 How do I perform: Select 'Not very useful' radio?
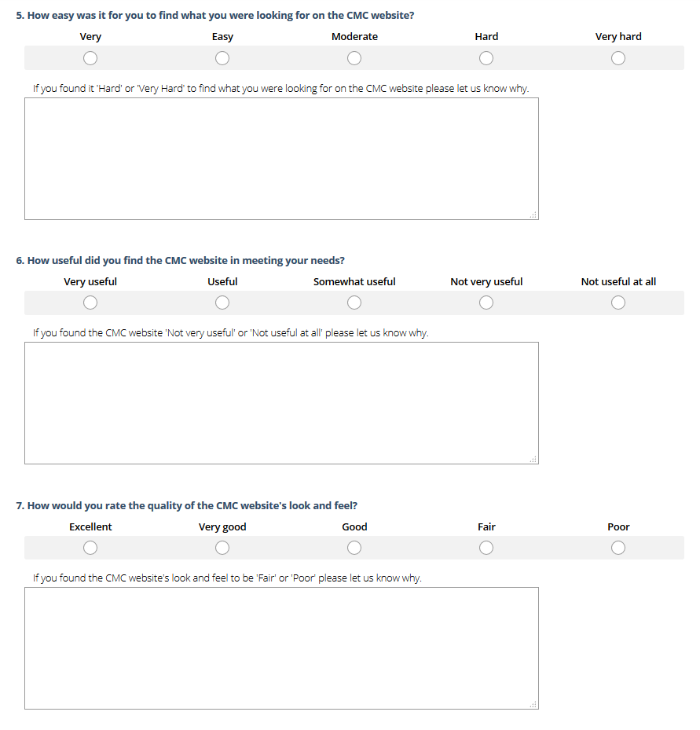tap(486, 303)
